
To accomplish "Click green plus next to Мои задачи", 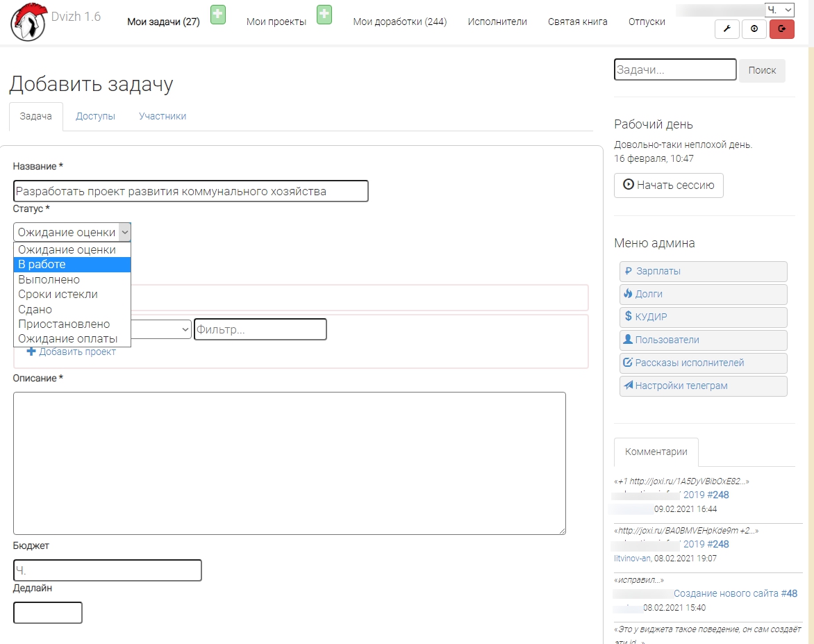I will [218, 15].
